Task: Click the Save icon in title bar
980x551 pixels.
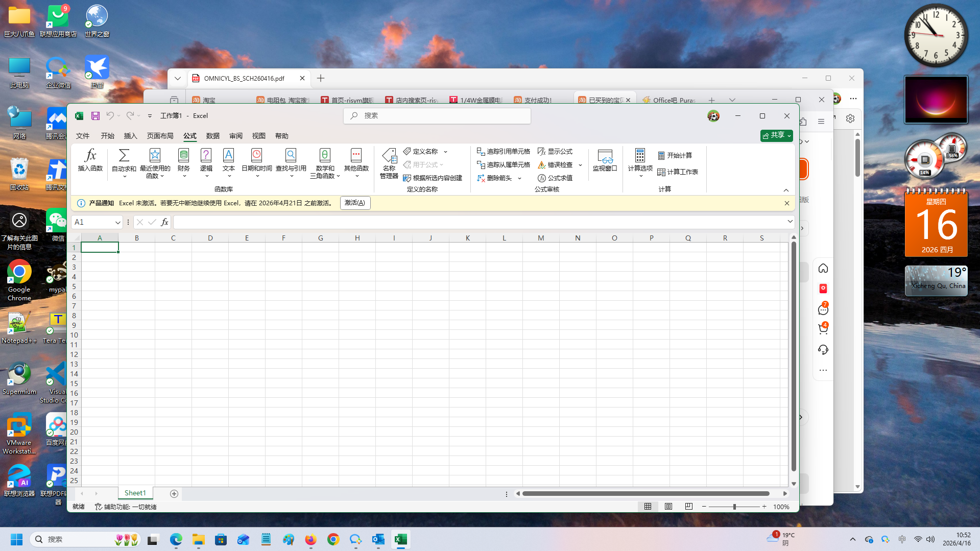Action: coord(95,116)
